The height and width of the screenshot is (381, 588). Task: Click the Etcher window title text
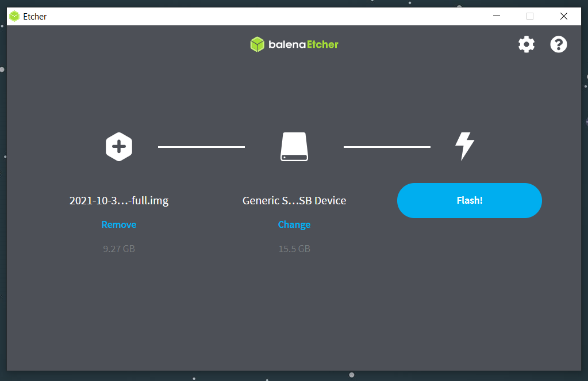(x=35, y=16)
